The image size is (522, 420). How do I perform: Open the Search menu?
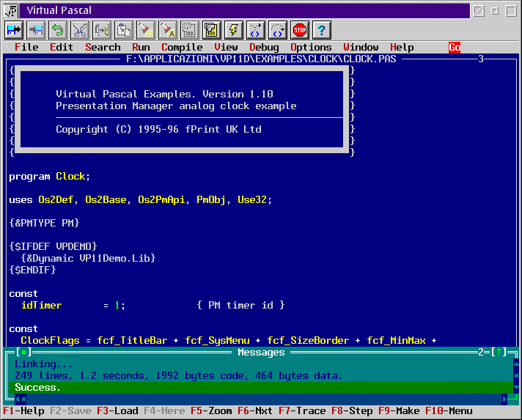103,47
